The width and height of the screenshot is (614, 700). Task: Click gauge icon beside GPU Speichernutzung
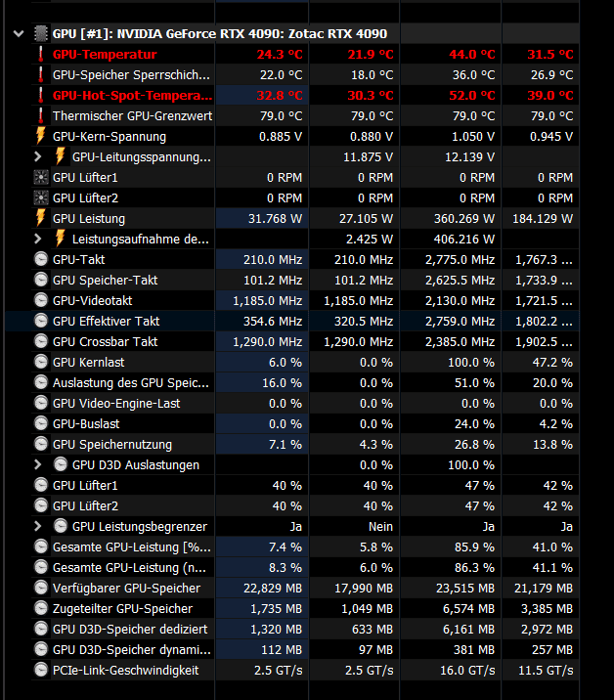click(x=41, y=444)
